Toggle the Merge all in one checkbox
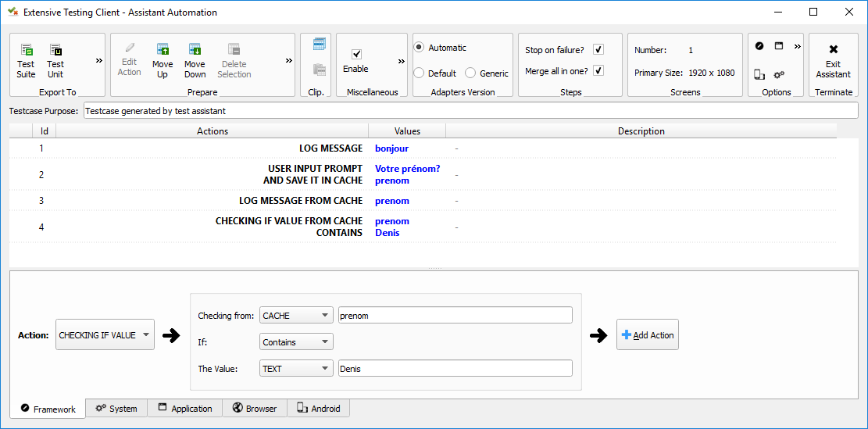This screenshot has height=429, width=868. [x=598, y=70]
